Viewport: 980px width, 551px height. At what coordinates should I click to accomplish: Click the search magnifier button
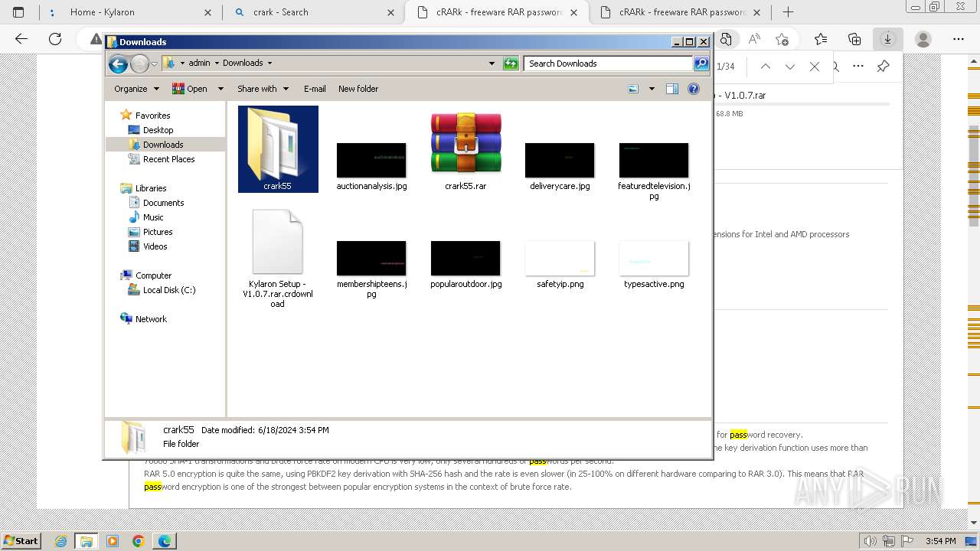(x=701, y=64)
